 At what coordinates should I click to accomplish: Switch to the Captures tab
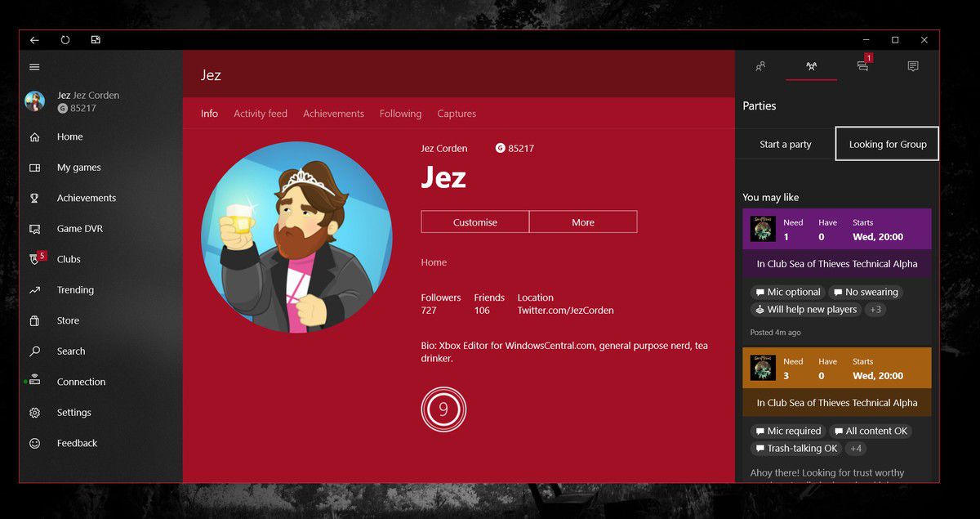pos(457,114)
